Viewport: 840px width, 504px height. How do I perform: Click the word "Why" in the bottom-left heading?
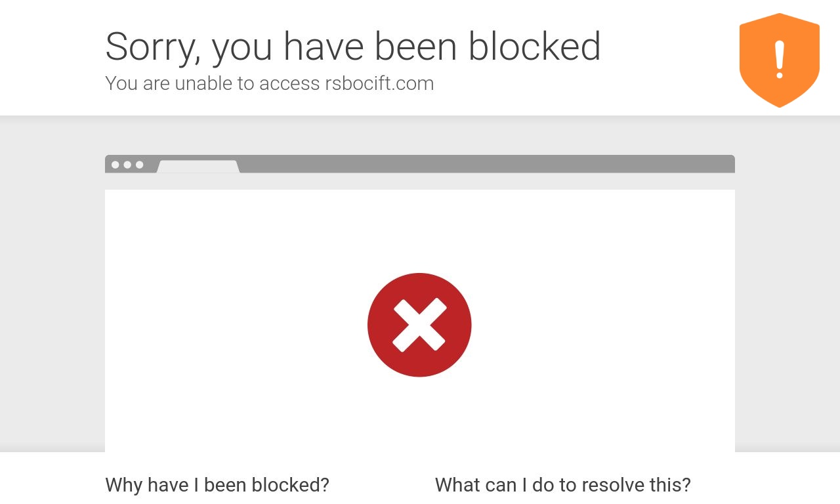tap(124, 485)
